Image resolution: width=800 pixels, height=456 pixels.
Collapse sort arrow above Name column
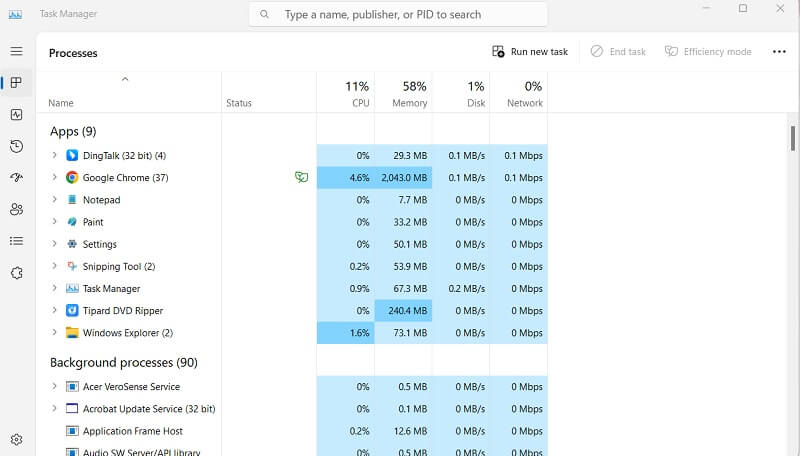pyautogui.click(x=125, y=79)
